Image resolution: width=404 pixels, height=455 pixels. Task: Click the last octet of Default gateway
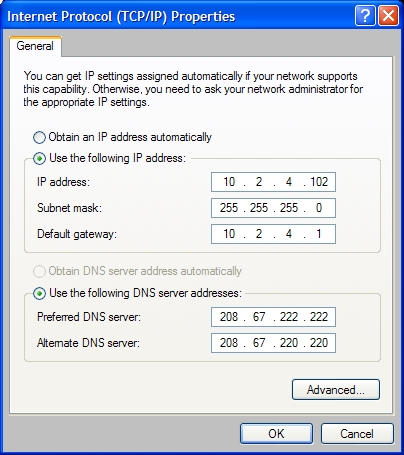coord(319,234)
